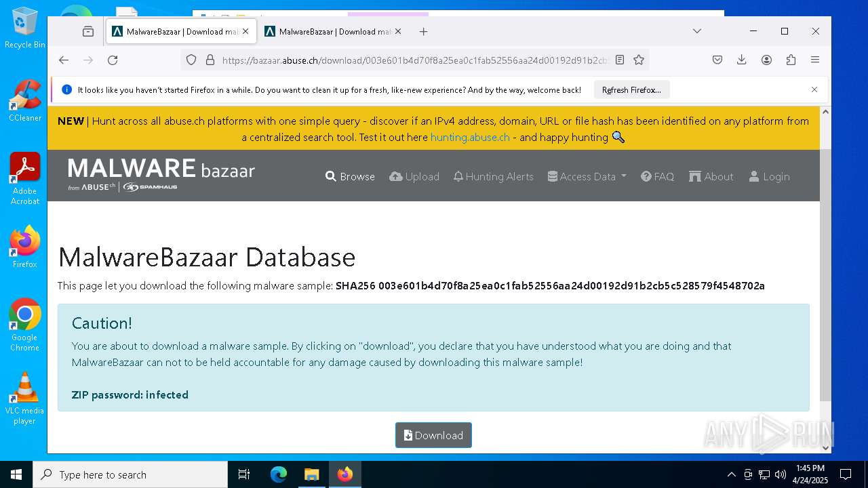Open the hunting.abuse.ch link

[470, 137]
